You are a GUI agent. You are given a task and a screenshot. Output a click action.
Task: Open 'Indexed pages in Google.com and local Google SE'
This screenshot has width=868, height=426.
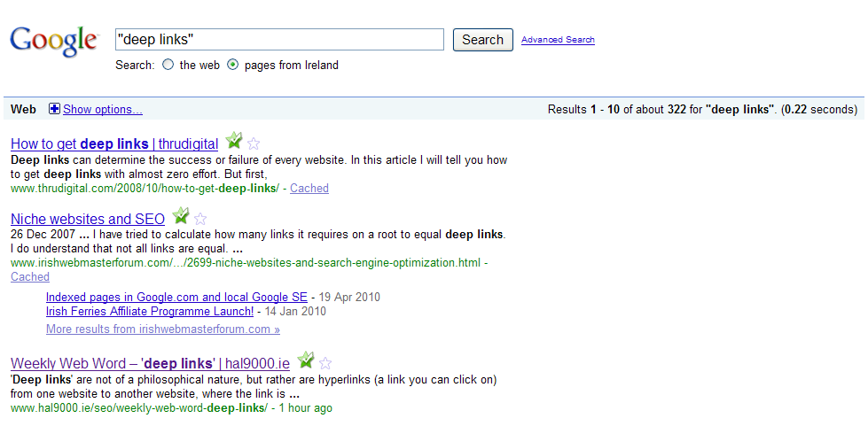pos(176,297)
